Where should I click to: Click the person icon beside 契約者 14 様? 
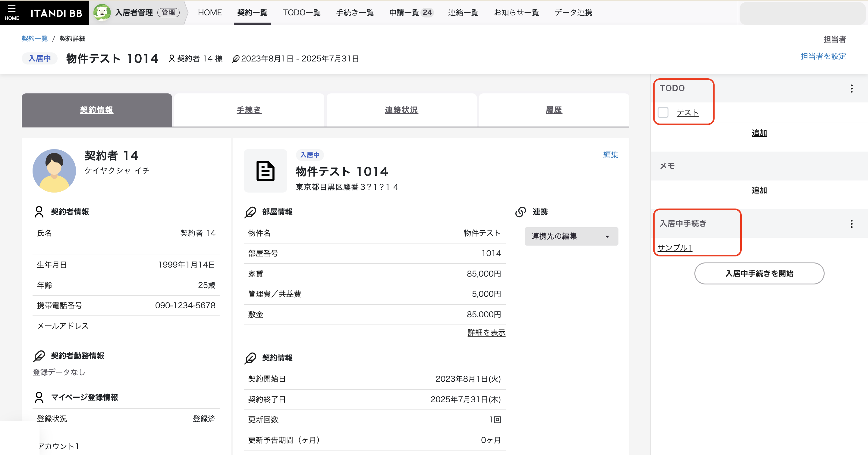point(171,58)
